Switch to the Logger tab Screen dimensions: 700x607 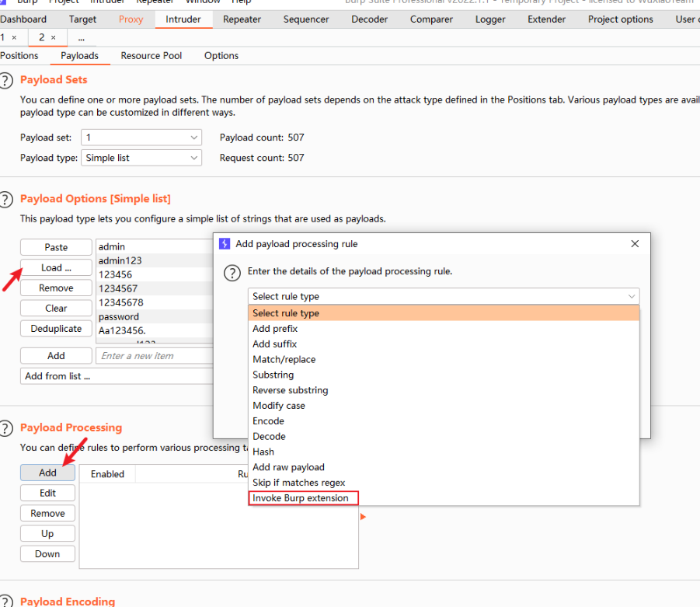pos(490,19)
